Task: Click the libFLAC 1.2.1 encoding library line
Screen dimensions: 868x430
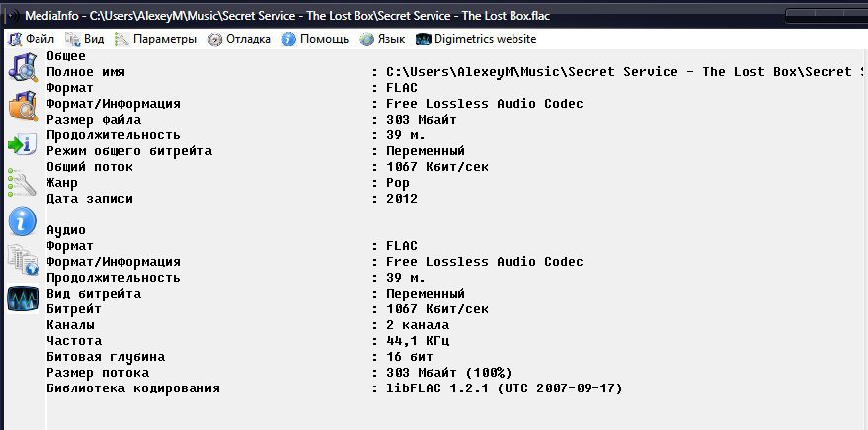Action: (x=505, y=388)
